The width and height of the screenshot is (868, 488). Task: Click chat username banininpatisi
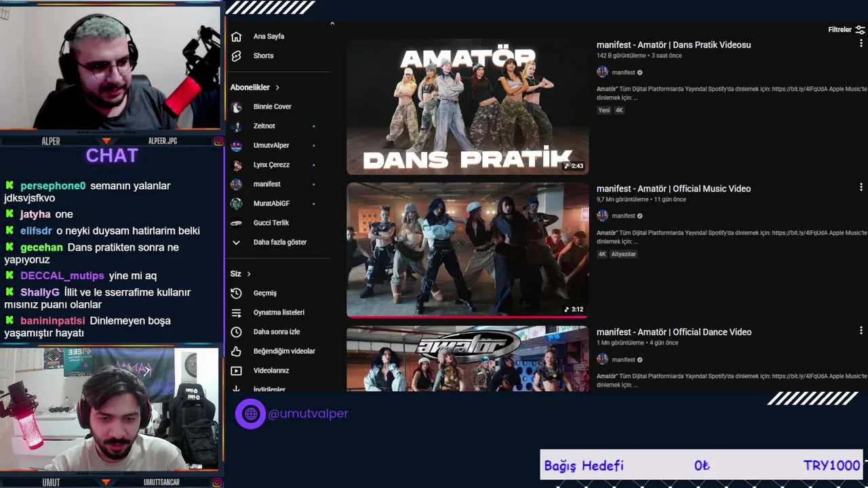[x=53, y=321]
